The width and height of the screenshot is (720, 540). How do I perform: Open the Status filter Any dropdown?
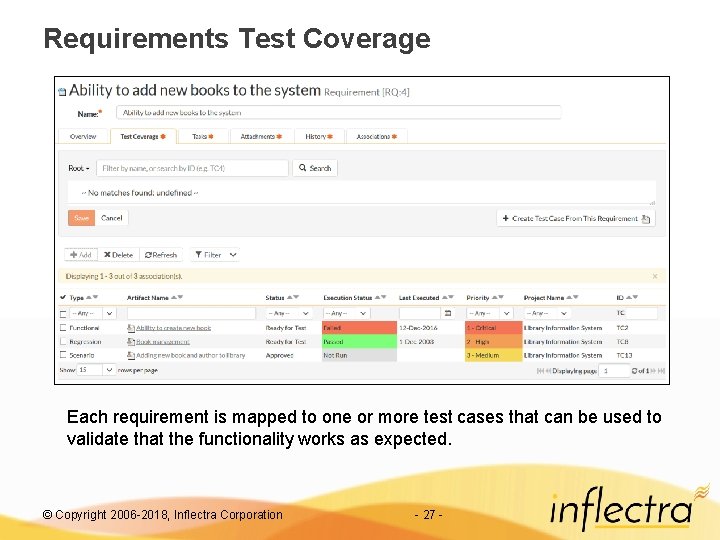[x=289, y=313]
